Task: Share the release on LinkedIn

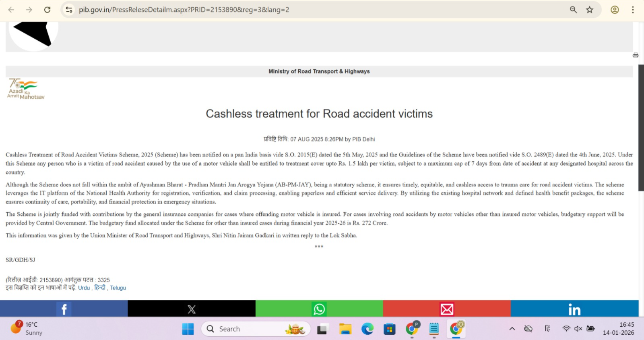Action: click(x=574, y=309)
